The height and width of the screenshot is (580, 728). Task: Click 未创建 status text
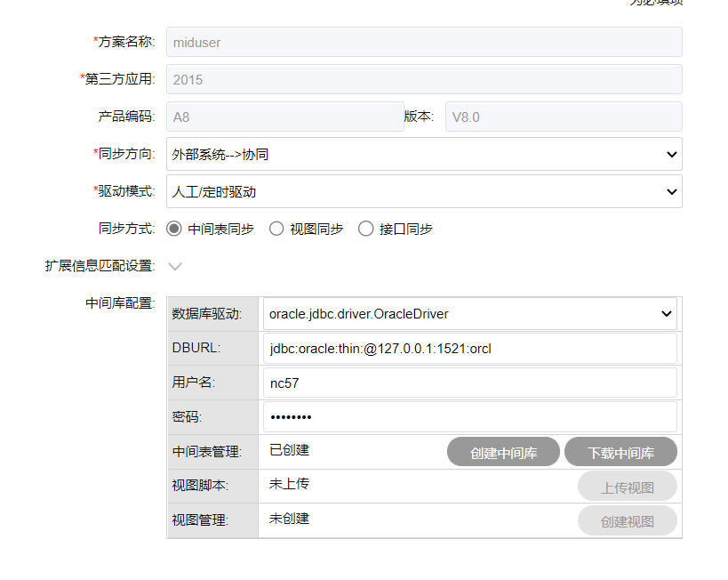(289, 519)
